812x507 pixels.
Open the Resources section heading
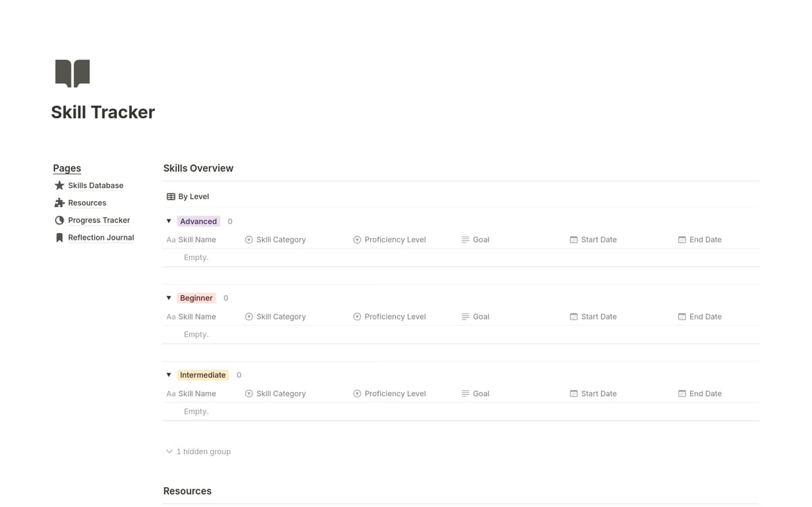pos(187,491)
